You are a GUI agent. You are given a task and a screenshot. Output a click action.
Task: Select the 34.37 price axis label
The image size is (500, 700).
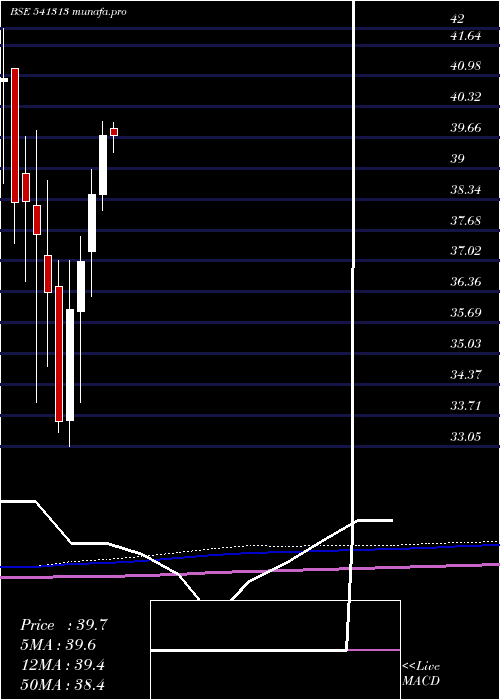coord(466,375)
